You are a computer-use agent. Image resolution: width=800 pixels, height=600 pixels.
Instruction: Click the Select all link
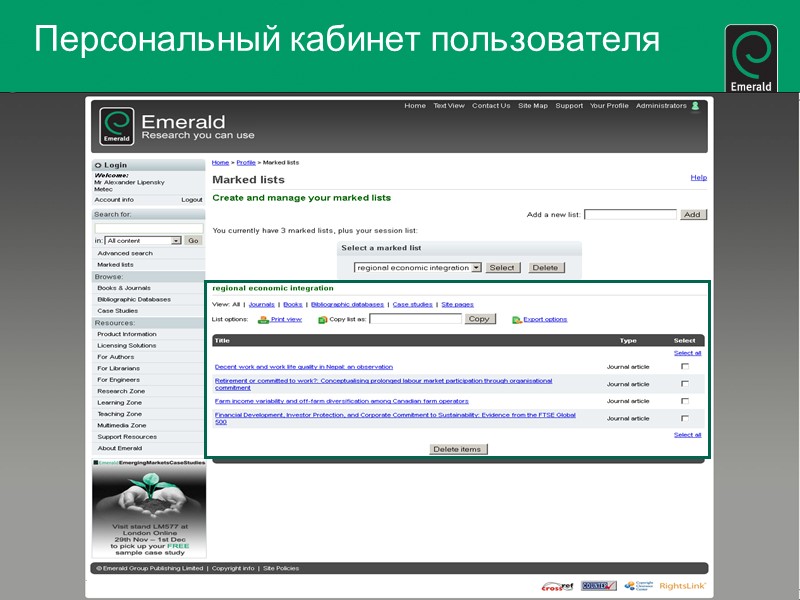pos(688,352)
